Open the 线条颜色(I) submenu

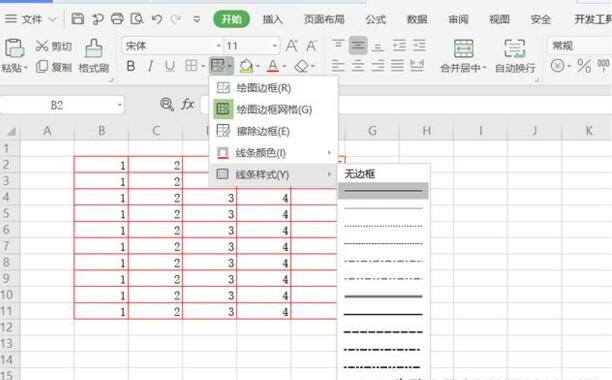click(273, 153)
